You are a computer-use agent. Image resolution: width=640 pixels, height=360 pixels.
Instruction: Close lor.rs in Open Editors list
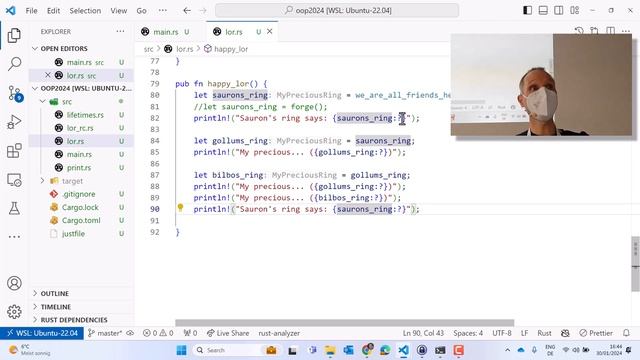pyautogui.click(x=48, y=75)
